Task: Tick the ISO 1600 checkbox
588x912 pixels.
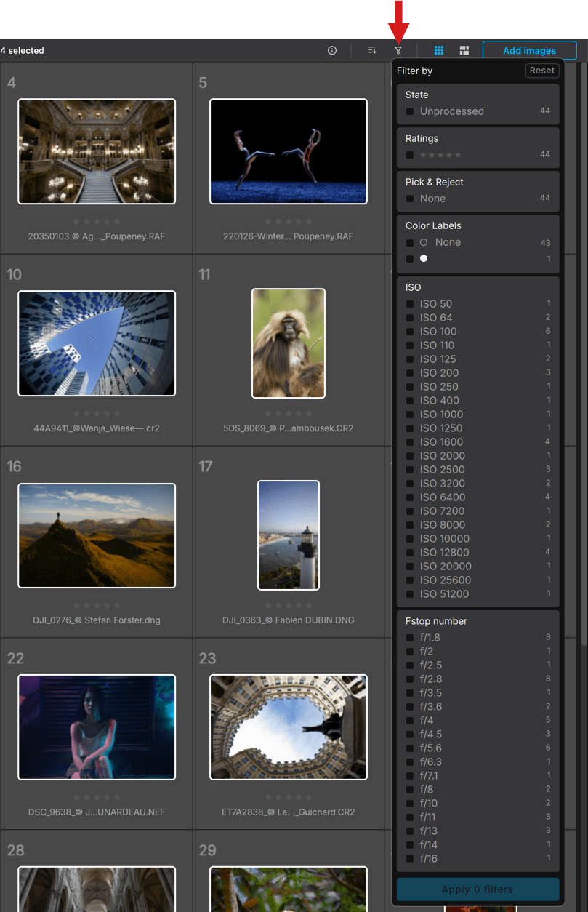Action: [x=410, y=442]
